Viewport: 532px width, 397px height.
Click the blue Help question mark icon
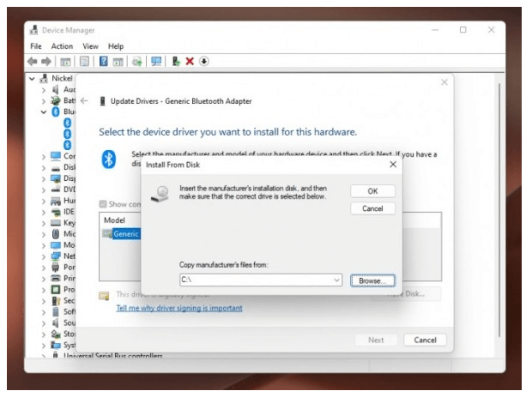(x=104, y=62)
